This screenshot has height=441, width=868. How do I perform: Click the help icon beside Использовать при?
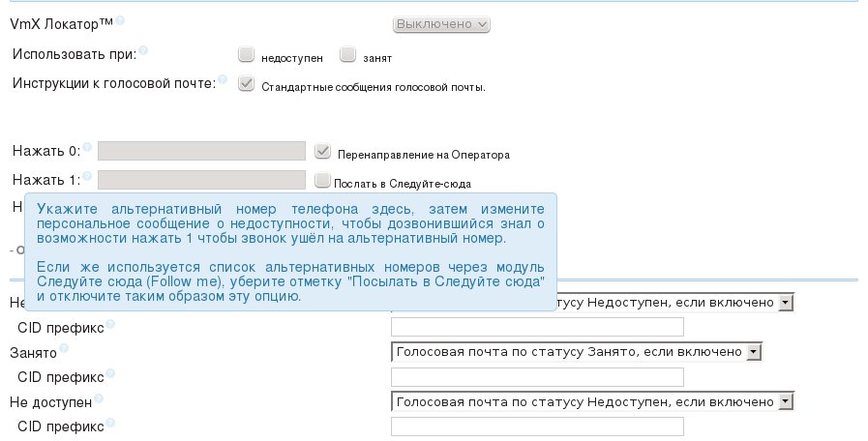[x=143, y=49]
